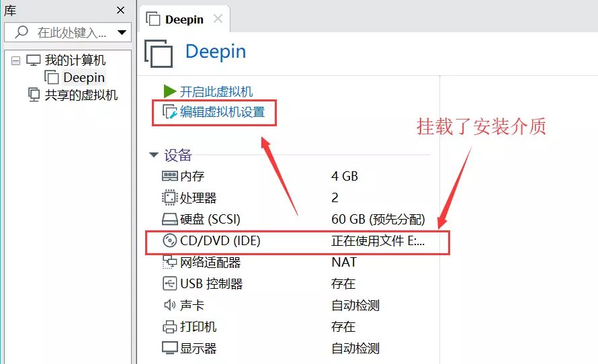Click the 60 GB (预先分配) disk value
598x364 pixels.
(378, 219)
